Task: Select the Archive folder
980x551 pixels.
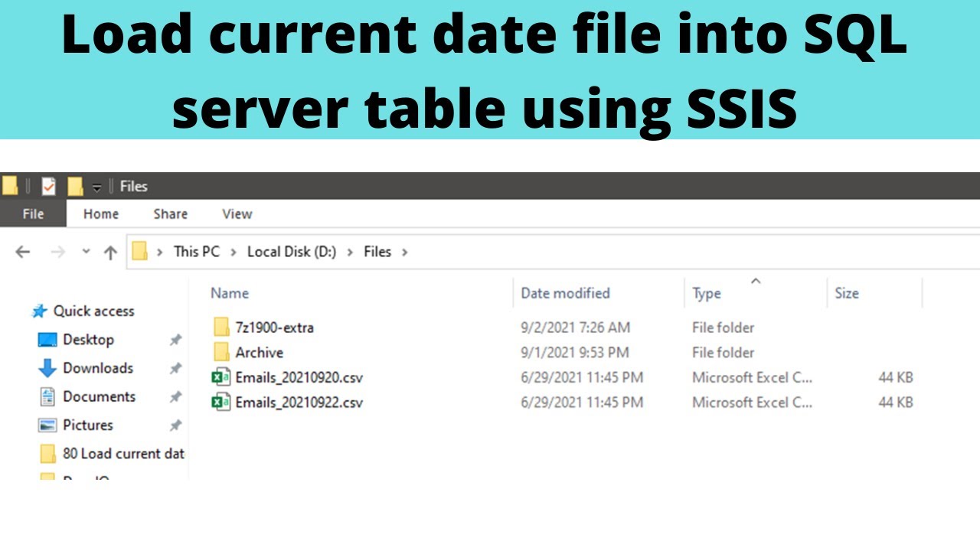Action: coord(259,352)
